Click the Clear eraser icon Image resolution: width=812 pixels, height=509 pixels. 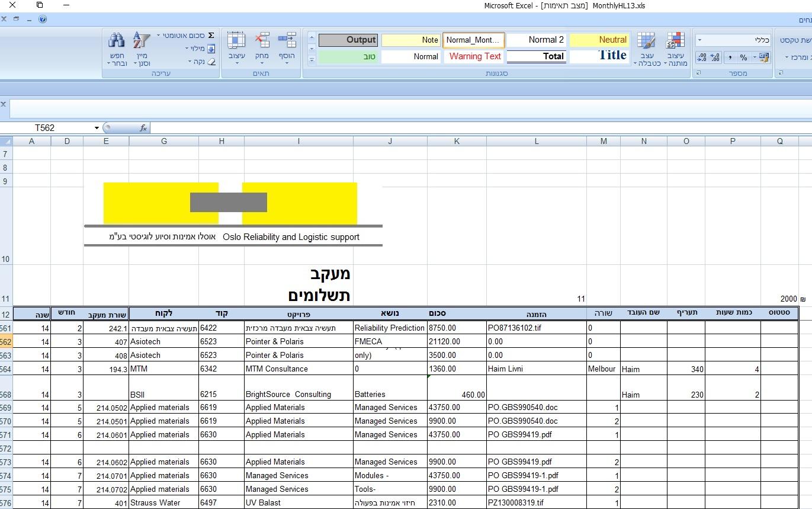pyautogui.click(x=211, y=62)
